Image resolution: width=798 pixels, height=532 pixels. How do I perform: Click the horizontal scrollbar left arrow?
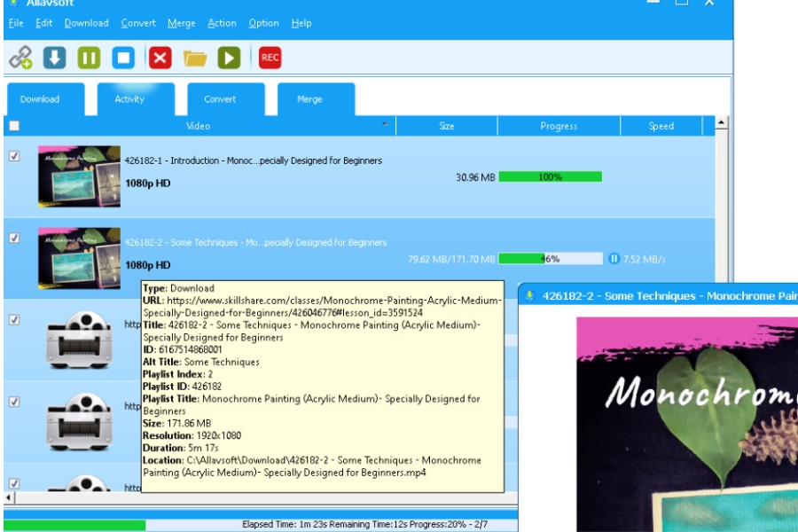click(8, 497)
